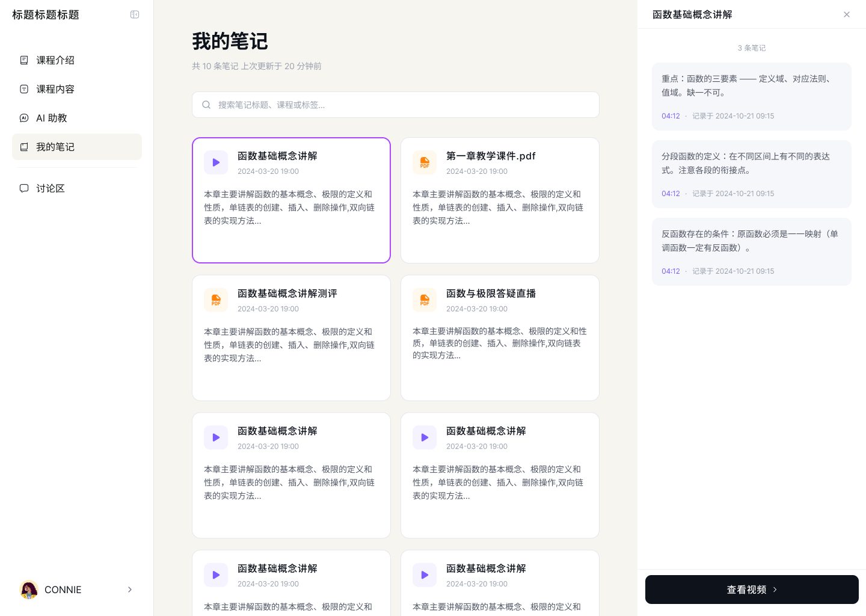Click the PDF icon of 第一章教学课件.pdf

coord(425,162)
